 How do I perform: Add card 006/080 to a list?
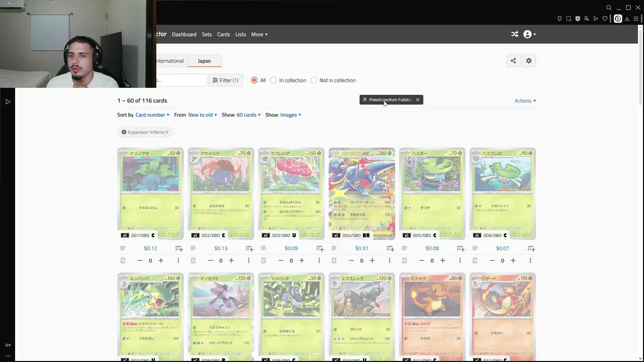click(x=531, y=248)
